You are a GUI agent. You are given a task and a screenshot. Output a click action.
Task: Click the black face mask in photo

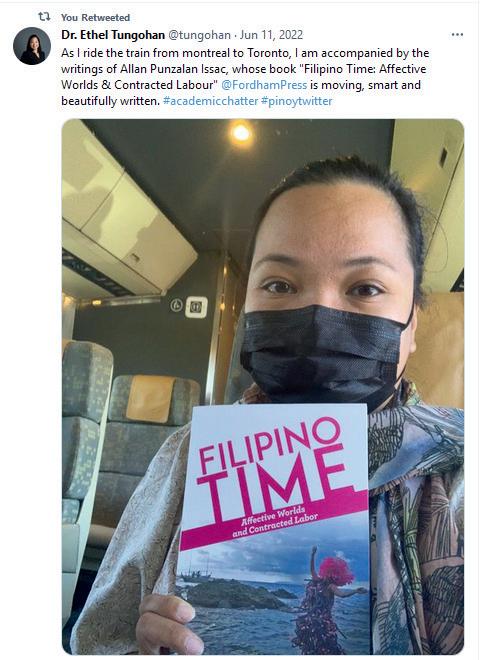tap(322, 355)
